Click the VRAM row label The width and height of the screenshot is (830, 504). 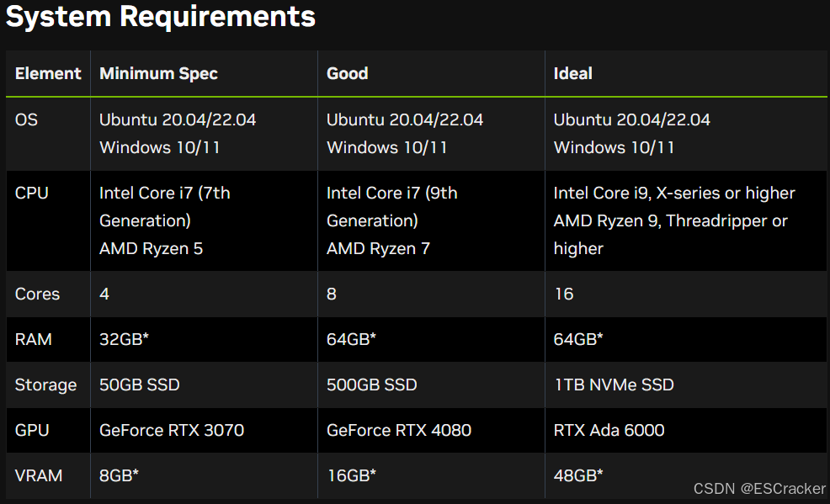(x=39, y=475)
